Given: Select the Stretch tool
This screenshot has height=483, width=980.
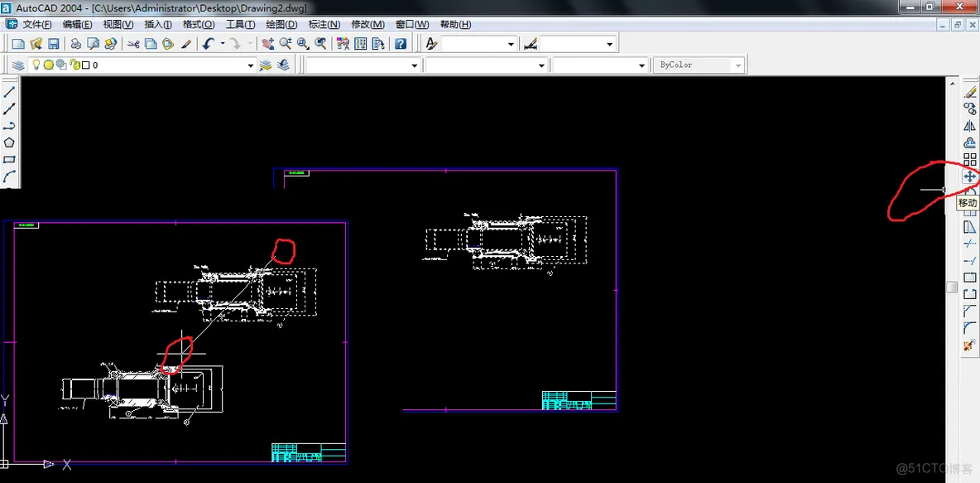Looking at the screenshot, I should 970,227.
